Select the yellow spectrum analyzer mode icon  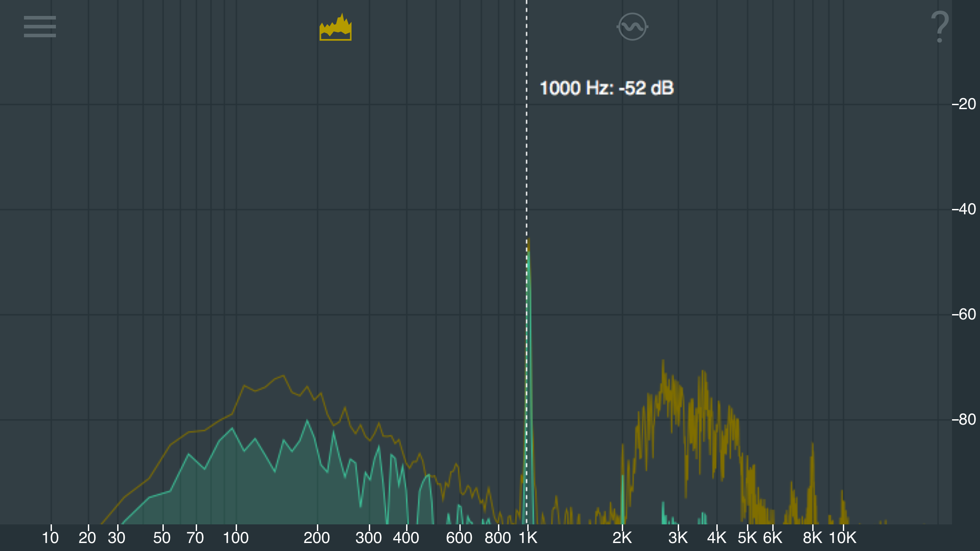336,28
